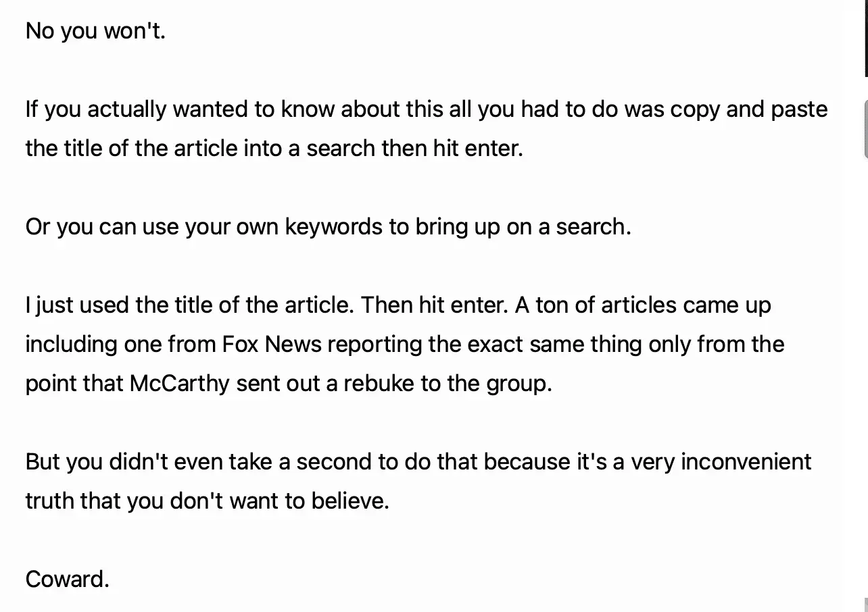Click the name "McCarthy" in the paragraph

tap(179, 383)
